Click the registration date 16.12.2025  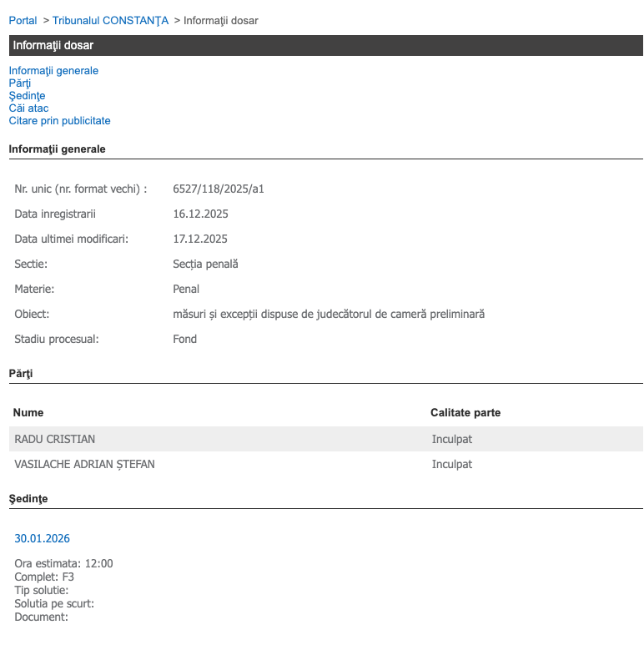point(200,214)
